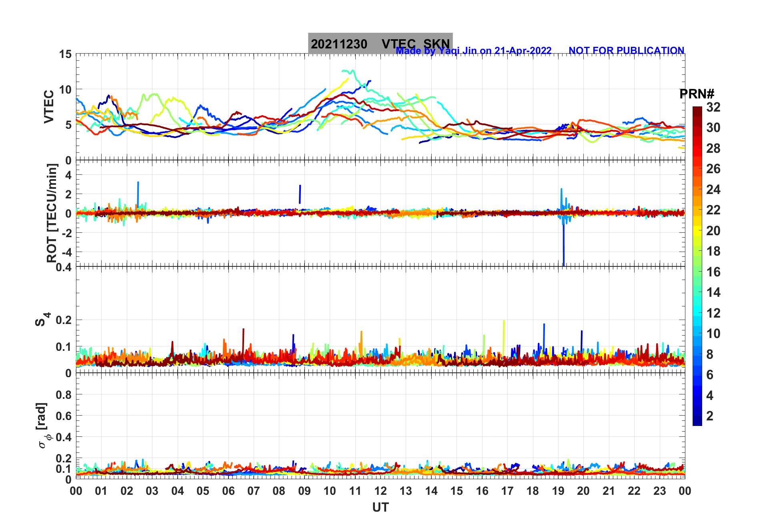Click the ROT y-axis tick value -2
Viewport: 761px width, 532px height.
(66, 233)
